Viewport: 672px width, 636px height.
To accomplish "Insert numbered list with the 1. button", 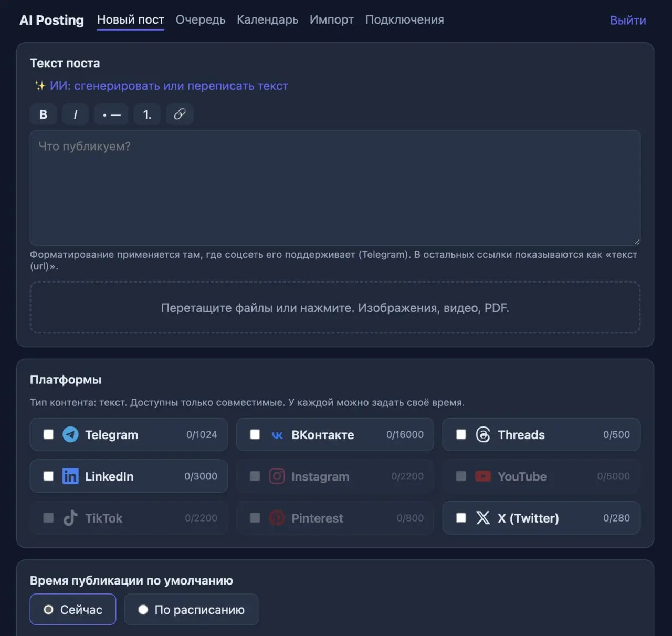I will 147,114.
